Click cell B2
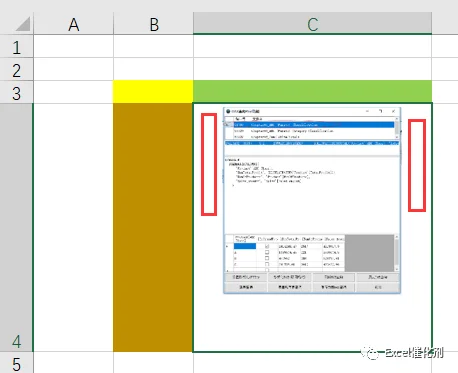The height and width of the screenshot is (373, 458). pyautogui.click(x=153, y=69)
